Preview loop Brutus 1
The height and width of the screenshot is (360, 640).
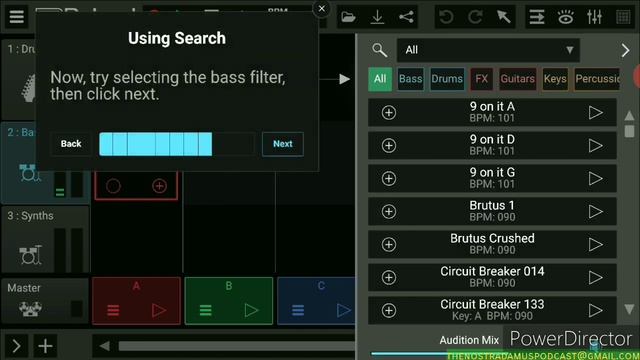point(596,211)
